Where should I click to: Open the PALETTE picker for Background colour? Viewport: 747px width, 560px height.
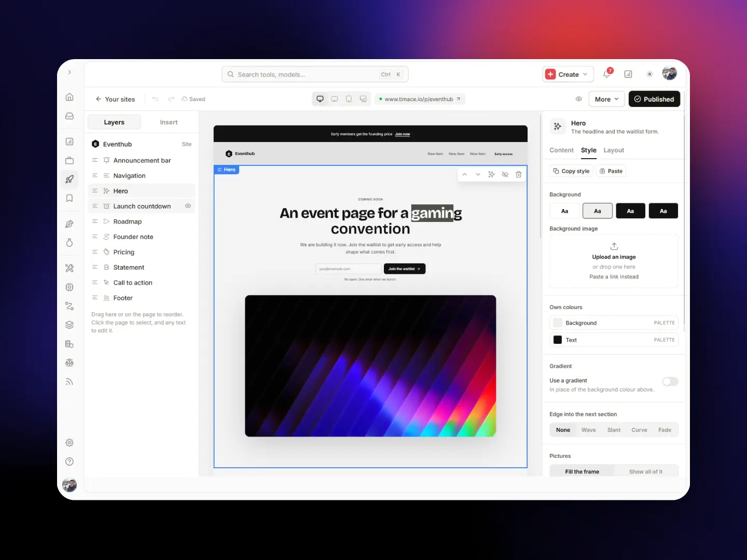pyautogui.click(x=664, y=323)
